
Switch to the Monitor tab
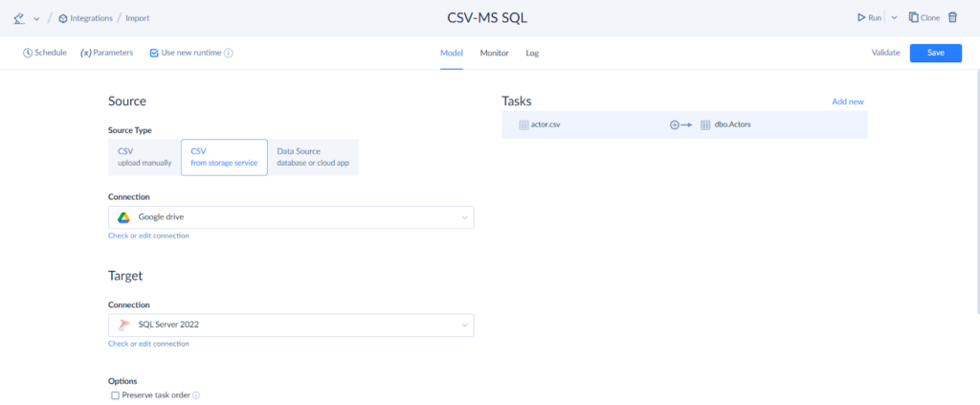pyautogui.click(x=494, y=53)
